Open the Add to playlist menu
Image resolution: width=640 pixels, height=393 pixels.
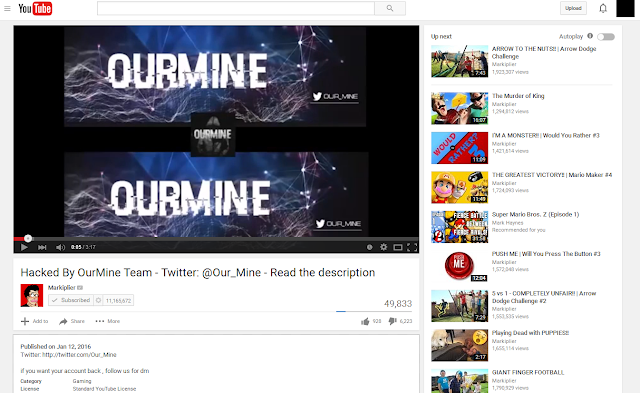pyautogui.click(x=34, y=321)
